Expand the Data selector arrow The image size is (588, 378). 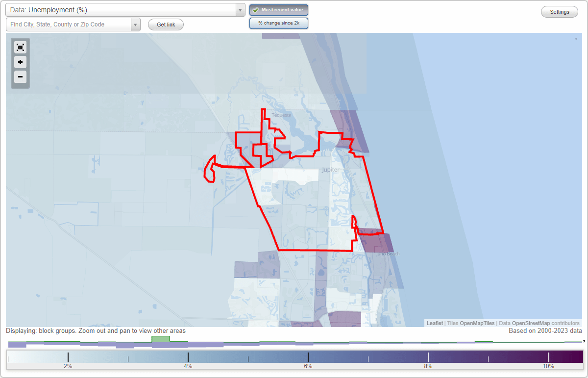click(240, 10)
